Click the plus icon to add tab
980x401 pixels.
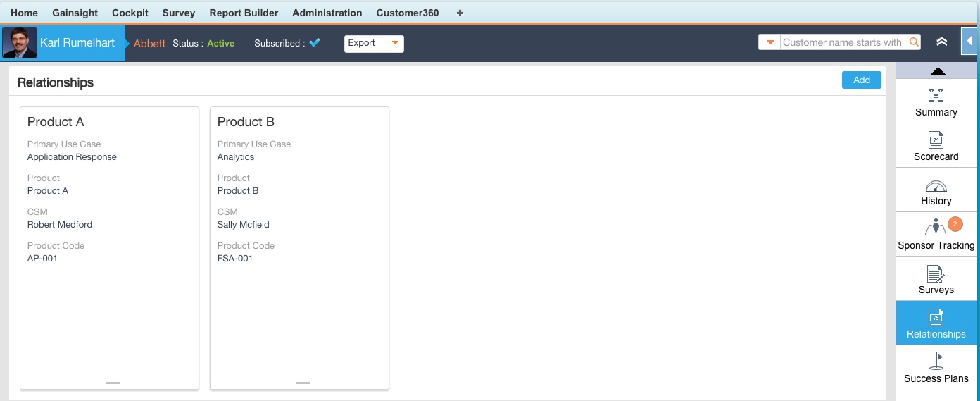pyautogui.click(x=460, y=13)
